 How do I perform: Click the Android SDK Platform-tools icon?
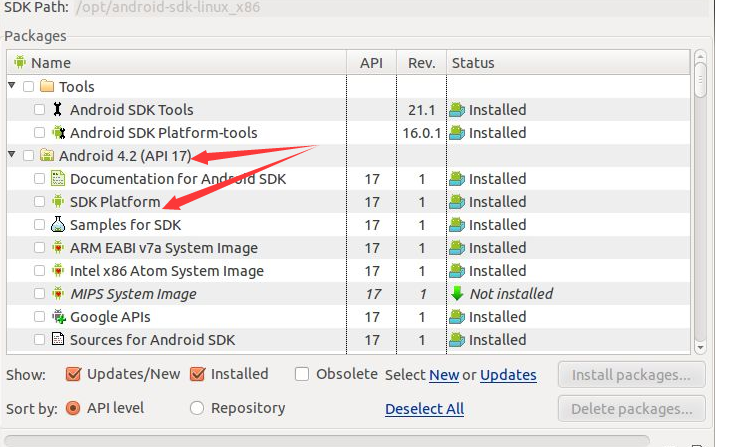[58, 132]
